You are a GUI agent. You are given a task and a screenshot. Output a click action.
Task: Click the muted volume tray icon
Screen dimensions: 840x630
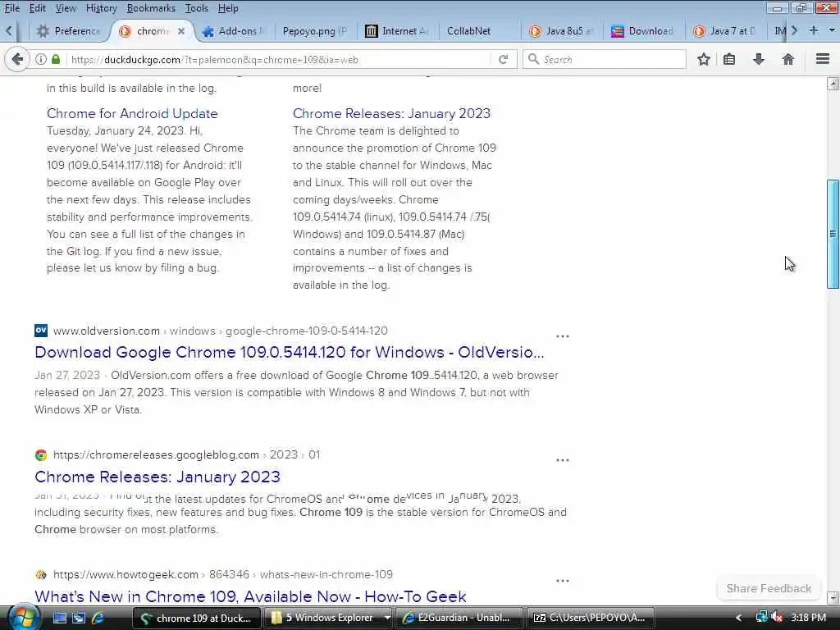click(x=777, y=618)
